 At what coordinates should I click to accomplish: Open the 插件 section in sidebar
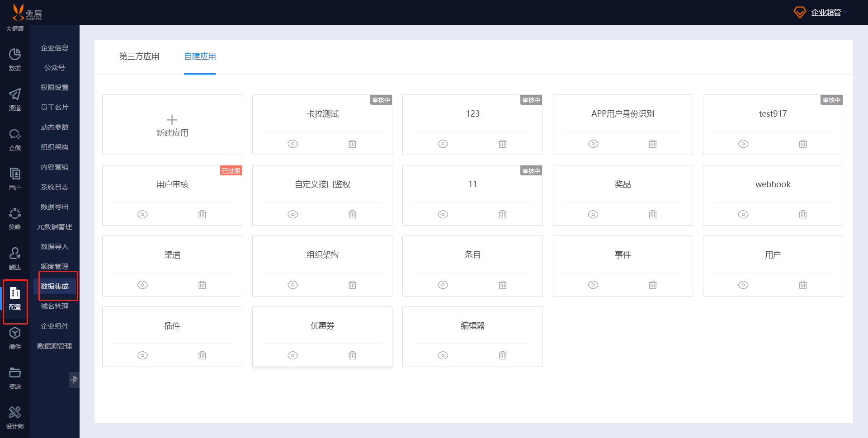click(x=15, y=338)
